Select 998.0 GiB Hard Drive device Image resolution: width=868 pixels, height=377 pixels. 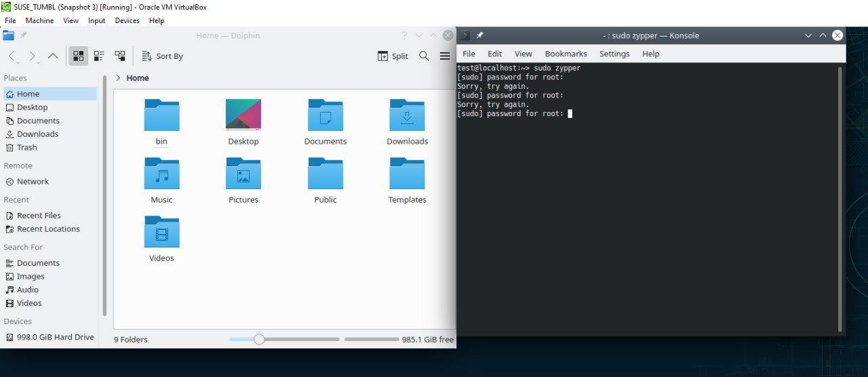coord(50,337)
